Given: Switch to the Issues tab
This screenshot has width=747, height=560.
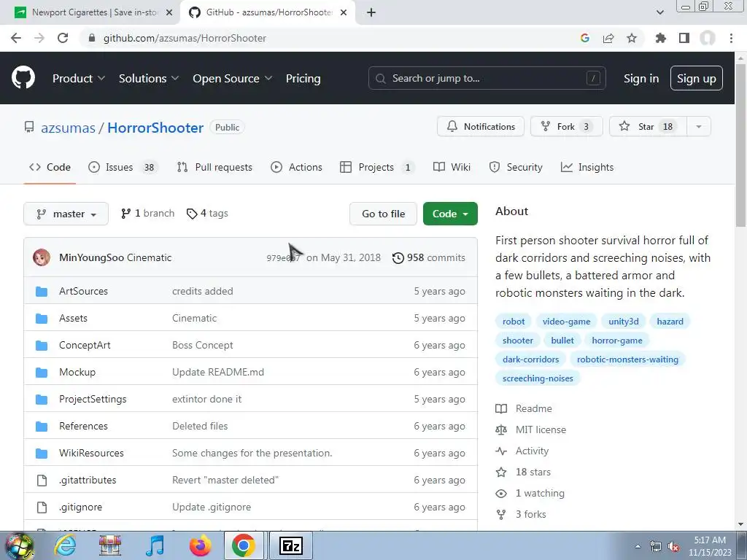Looking at the screenshot, I should point(123,167).
